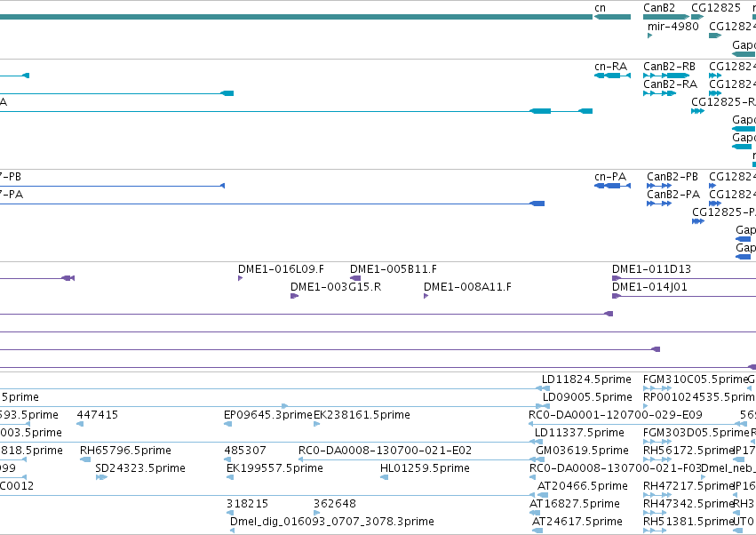Select the Dmel_dig_016093_0707_3078.3prime feature

point(233,531)
